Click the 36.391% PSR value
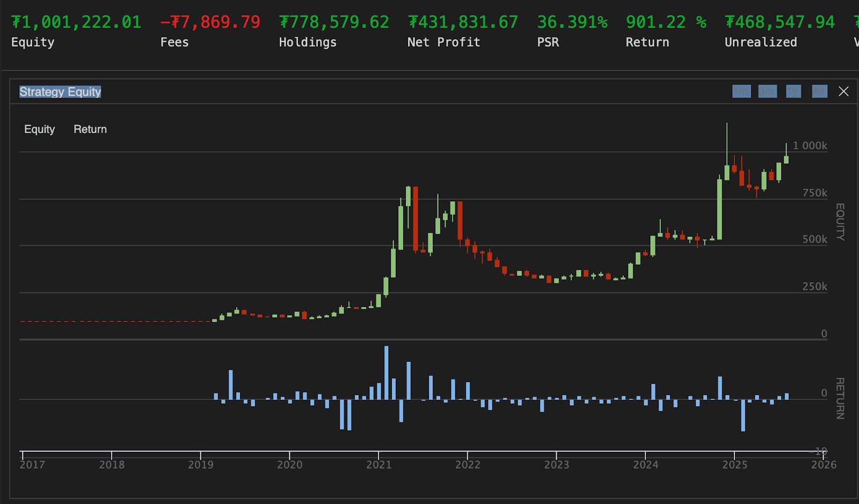859x504 pixels. tap(572, 22)
